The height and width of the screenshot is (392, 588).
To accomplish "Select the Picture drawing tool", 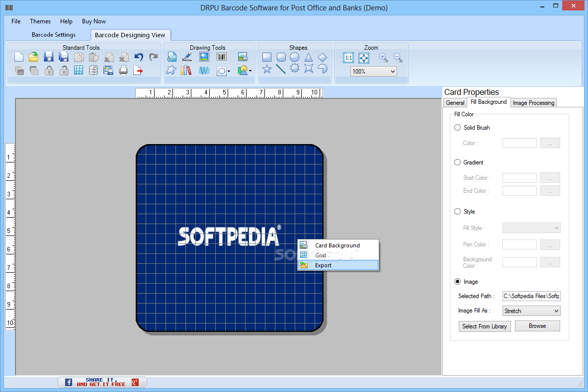I will (x=204, y=57).
